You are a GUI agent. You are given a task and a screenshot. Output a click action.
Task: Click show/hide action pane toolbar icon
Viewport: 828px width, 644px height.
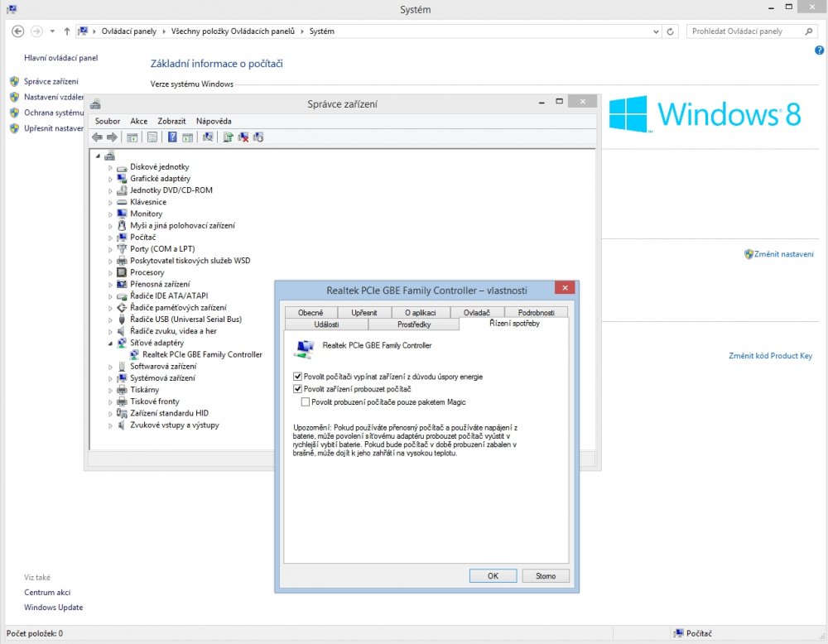pyautogui.click(x=187, y=137)
